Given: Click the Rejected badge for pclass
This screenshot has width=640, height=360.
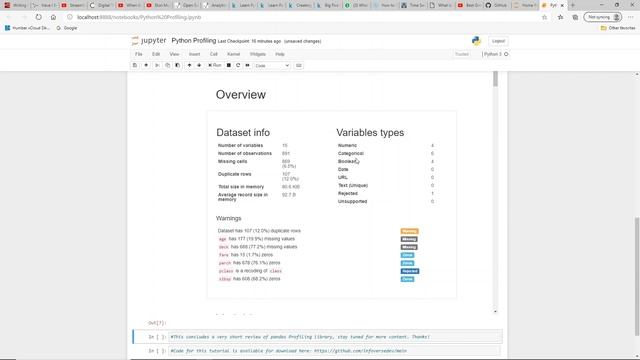Looking at the screenshot, I should click(x=410, y=271).
